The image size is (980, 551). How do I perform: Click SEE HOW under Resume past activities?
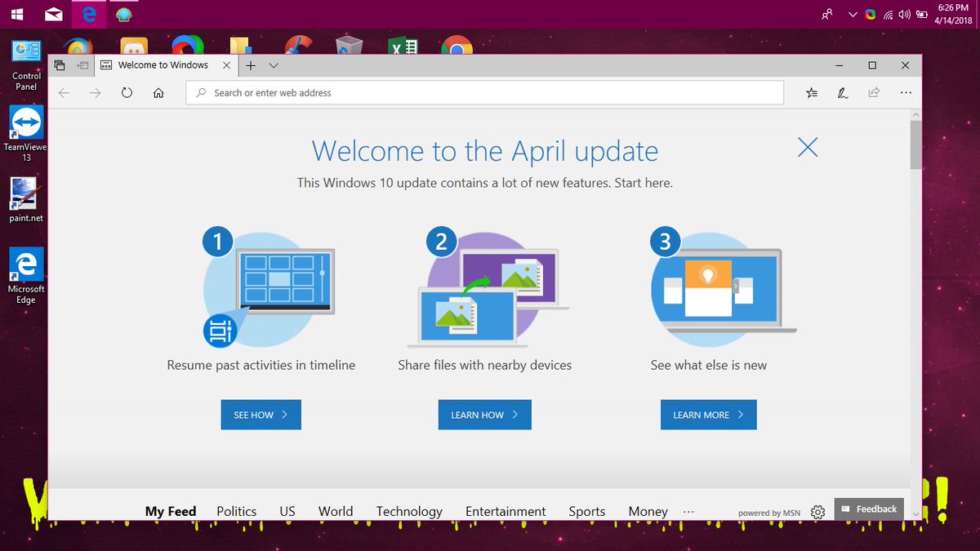261,415
